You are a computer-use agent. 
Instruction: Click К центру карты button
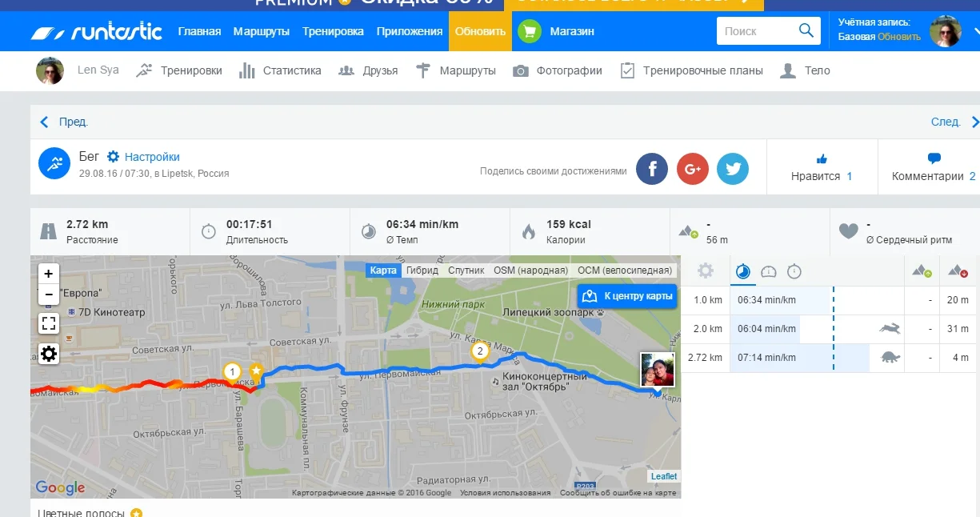[627, 296]
